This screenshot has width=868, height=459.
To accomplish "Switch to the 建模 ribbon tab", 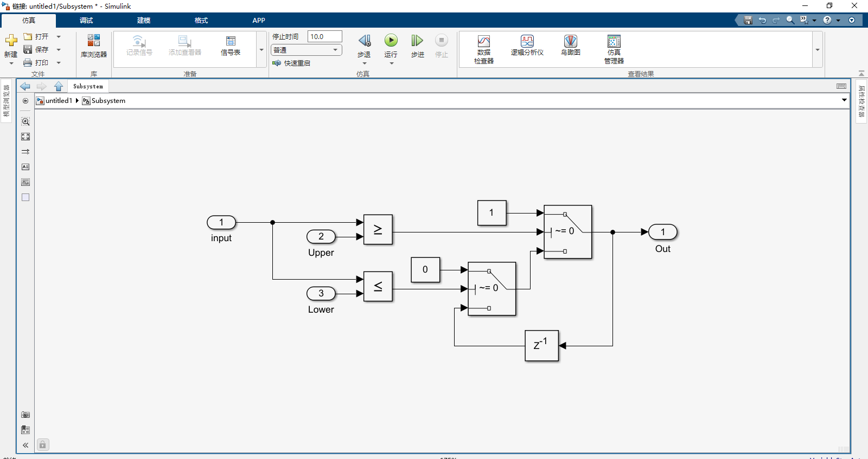I will 144,21.
